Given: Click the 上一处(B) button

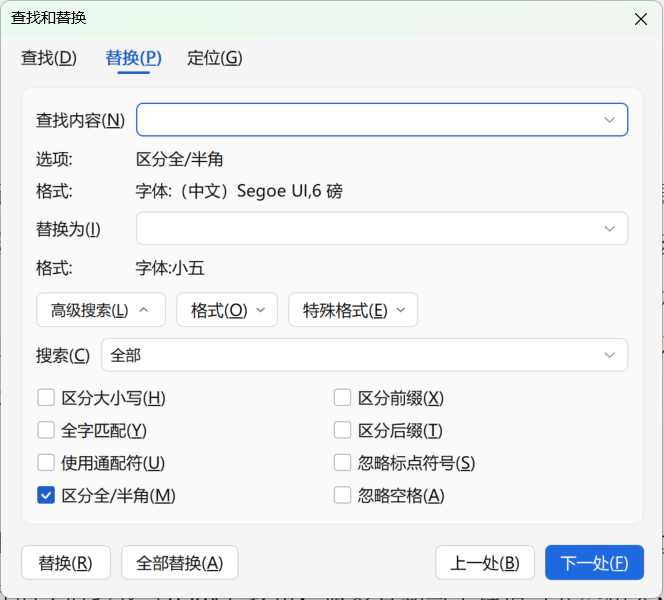Looking at the screenshot, I should pyautogui.click(x=485, y=563).
